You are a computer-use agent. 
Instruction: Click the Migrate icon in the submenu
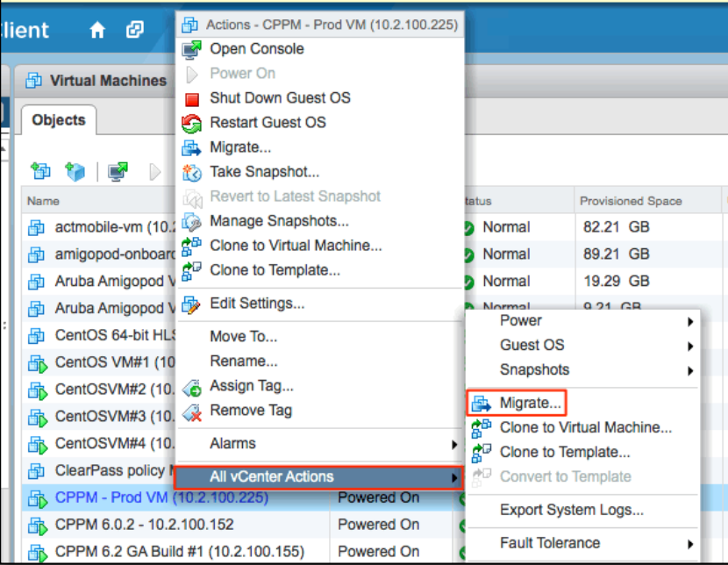(482, 404)
